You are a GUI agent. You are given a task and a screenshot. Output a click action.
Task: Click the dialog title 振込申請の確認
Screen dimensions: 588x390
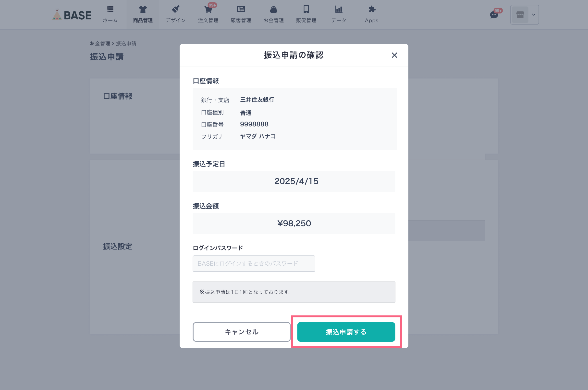pos(294,55)
